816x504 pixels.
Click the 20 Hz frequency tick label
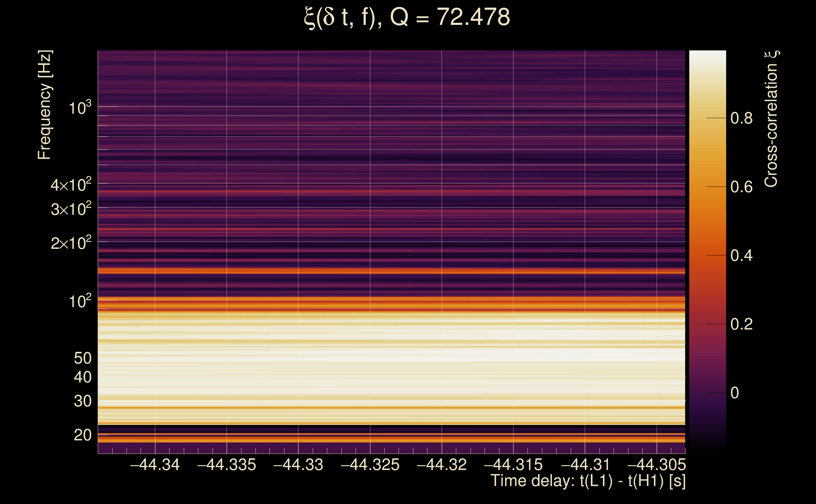[82, 435]
